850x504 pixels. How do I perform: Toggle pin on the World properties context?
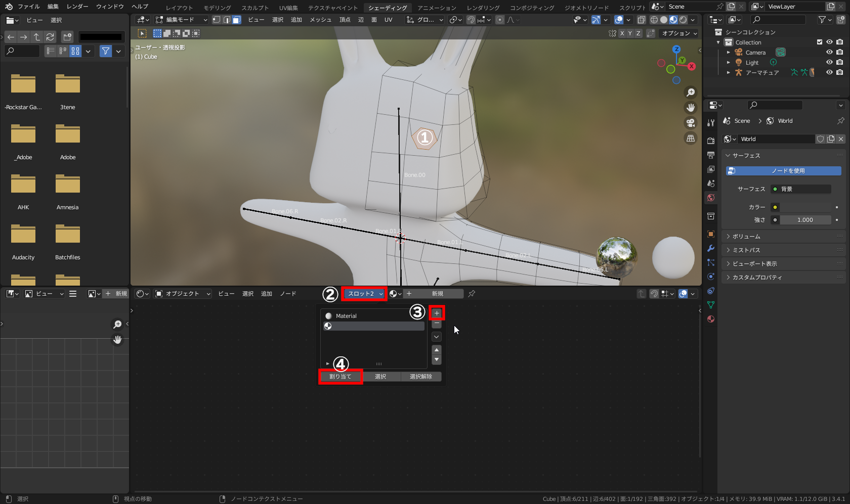click(x=840, y=121)
